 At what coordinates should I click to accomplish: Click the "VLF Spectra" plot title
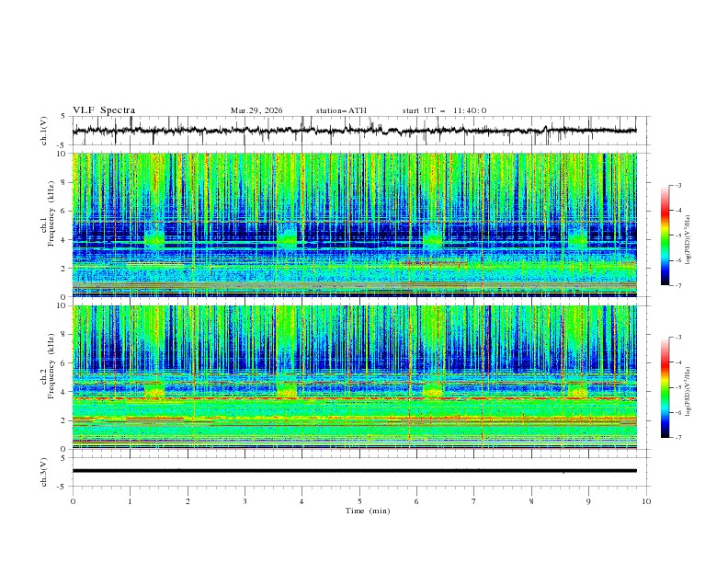click(x=104, y=110)
